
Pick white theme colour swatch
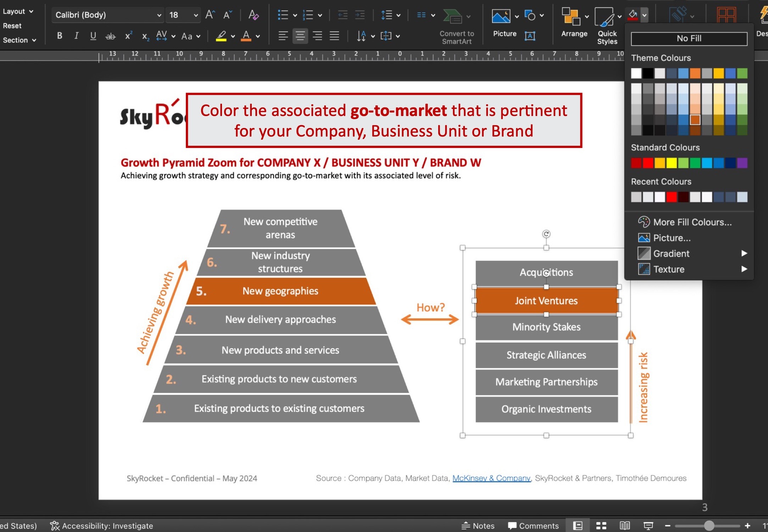click(636, 73)
